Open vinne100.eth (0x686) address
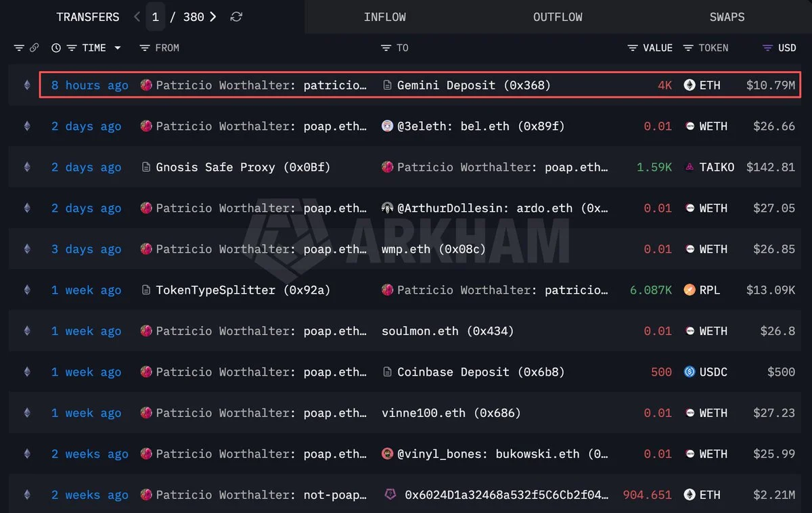This screenshot has height=513, width=812. coord(451,413)
